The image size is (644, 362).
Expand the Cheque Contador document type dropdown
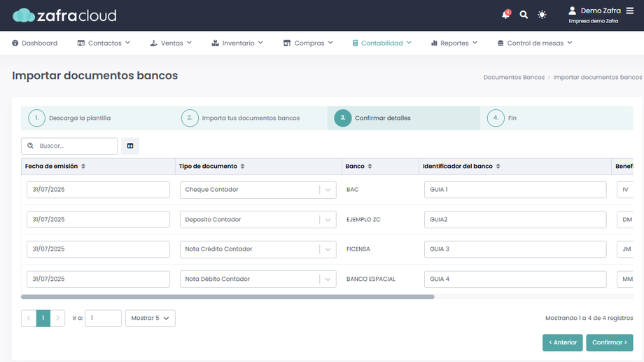(328, 190)
